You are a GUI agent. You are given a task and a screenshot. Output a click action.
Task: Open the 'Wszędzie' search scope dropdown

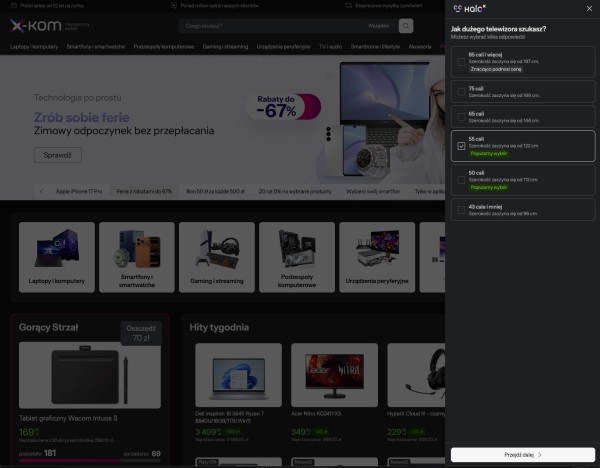coord(378,26)
